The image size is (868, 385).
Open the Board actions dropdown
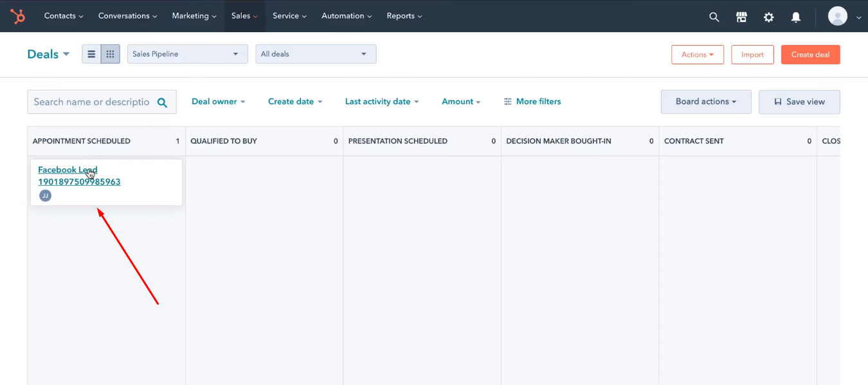point(706,102)
